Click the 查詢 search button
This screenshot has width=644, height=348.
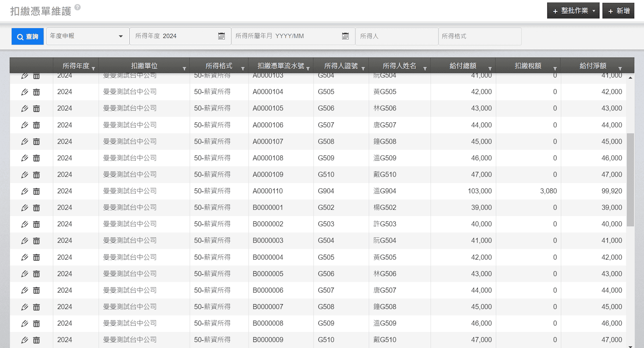point(27,37)
